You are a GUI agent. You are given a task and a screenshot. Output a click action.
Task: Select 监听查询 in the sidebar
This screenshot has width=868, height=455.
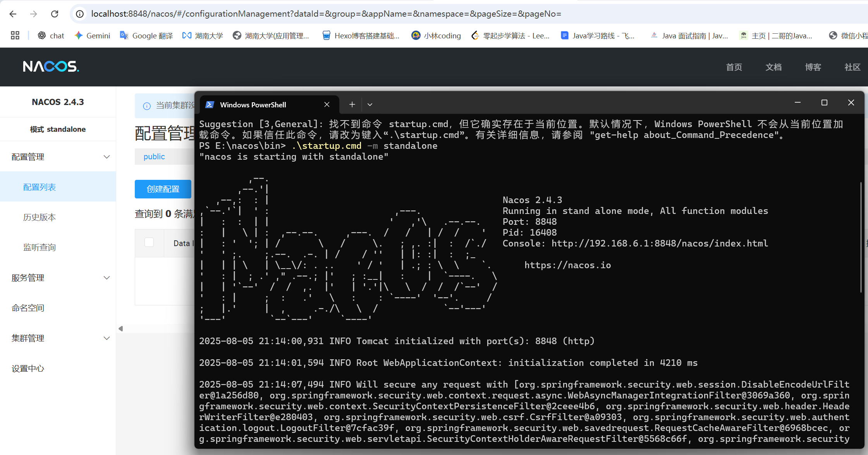(40, 248)
